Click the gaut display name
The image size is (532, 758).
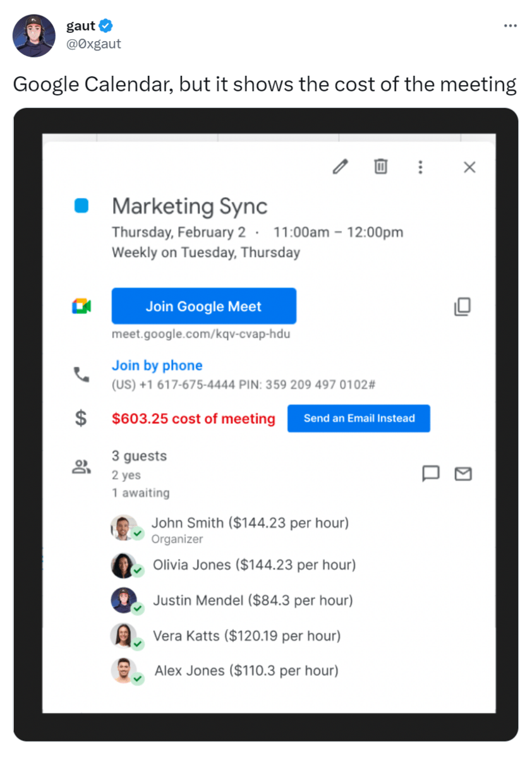click(x=81, y=26)
